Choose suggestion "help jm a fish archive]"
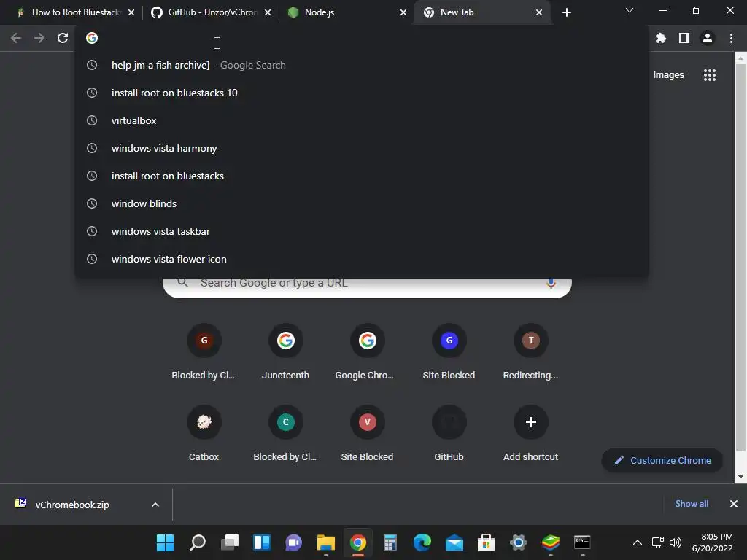 [362, 65]
